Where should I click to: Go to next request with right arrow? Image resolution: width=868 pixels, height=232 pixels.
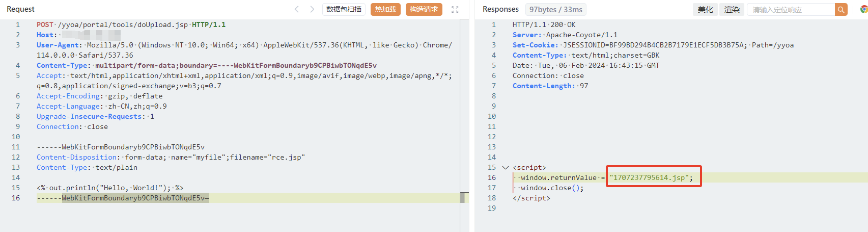[312, 9]
